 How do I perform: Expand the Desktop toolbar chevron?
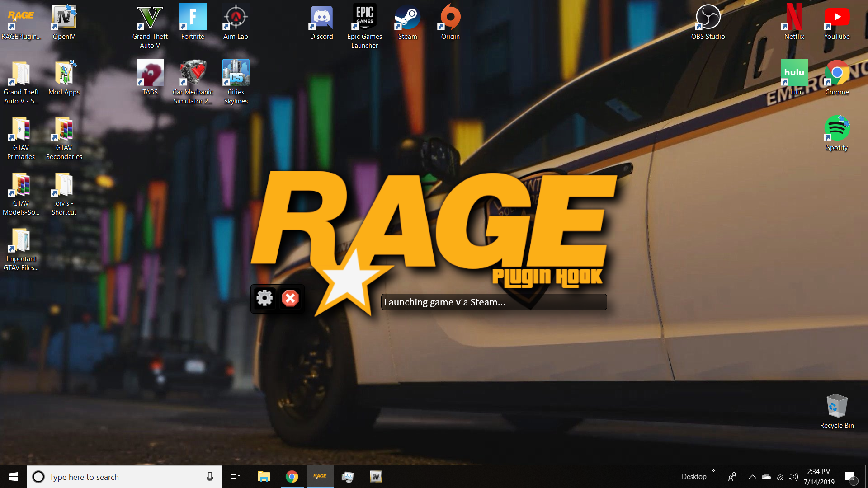(713, 471)
